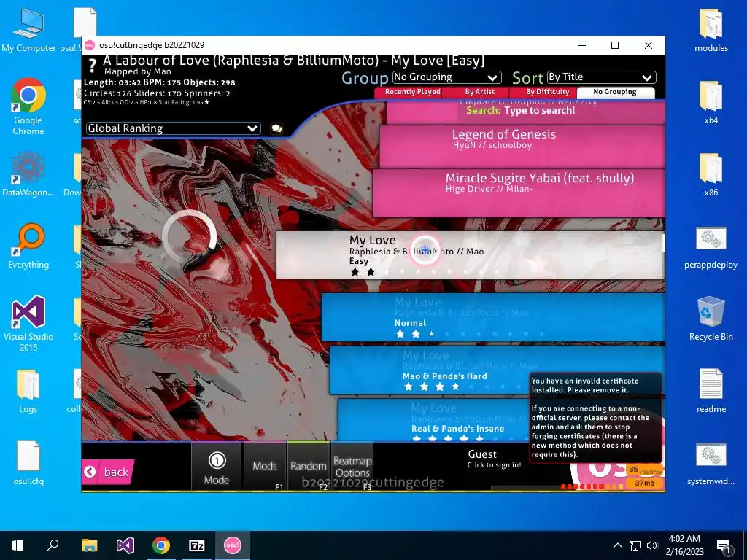Dismiss the invalid certificate notification
Screen dimensions: 747x560
coord(595,418)
